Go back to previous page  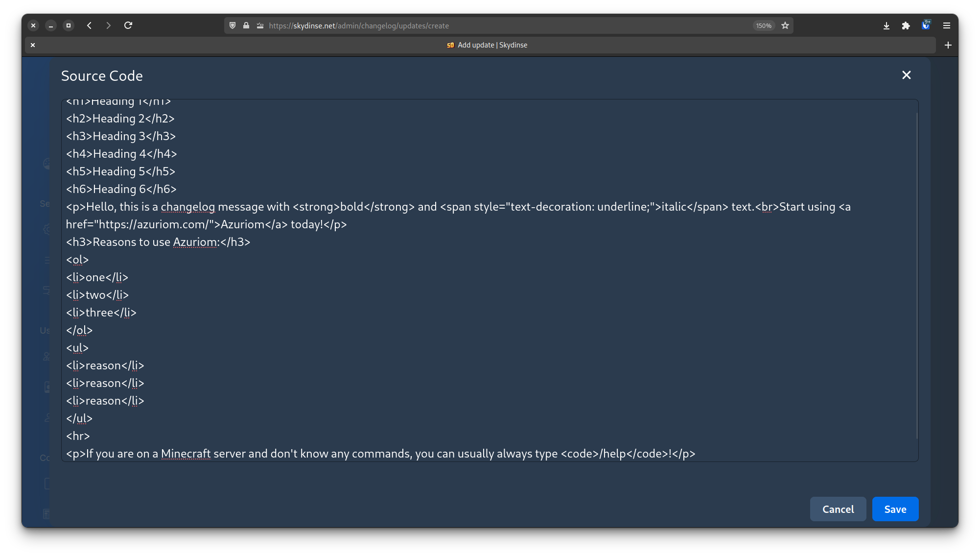89,25
